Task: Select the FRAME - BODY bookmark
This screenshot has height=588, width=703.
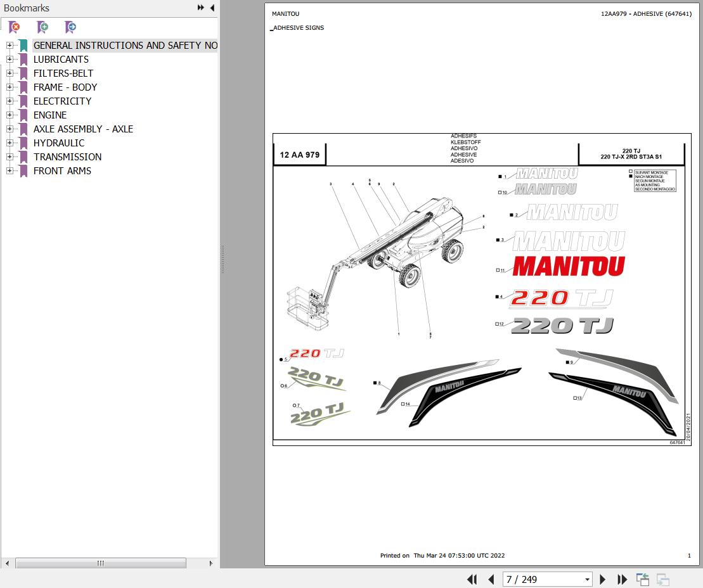Action: [x=65, y=87]
